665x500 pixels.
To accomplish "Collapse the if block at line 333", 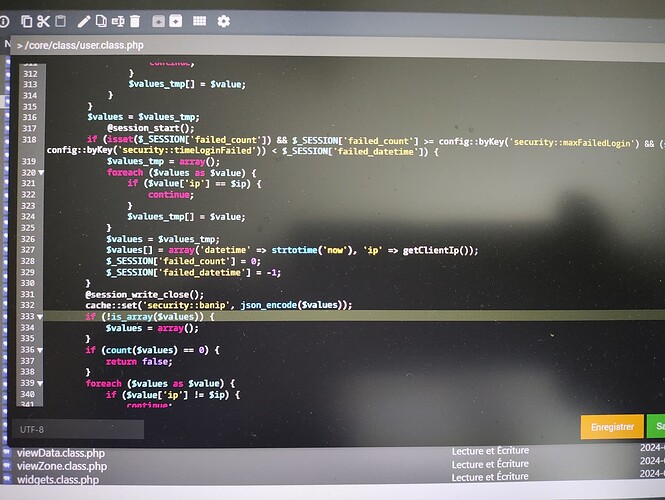I will pos(40,317).
